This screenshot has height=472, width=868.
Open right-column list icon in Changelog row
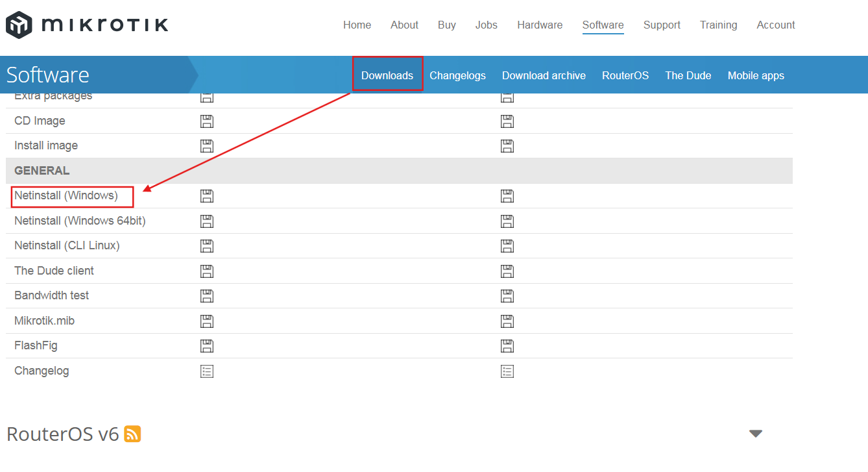point(507,371)
